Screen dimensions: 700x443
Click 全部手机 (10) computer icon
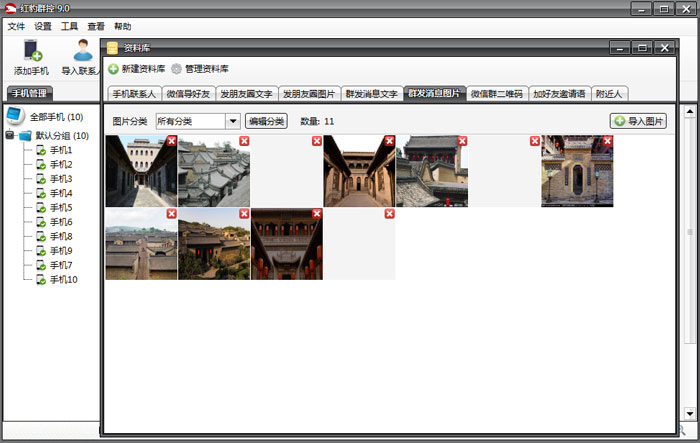point(15,116)
